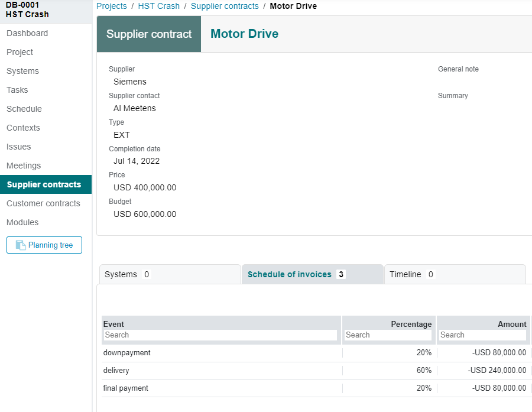Click the Projects breadcrumb link
532x412 pixels.
tap(112, 6)
